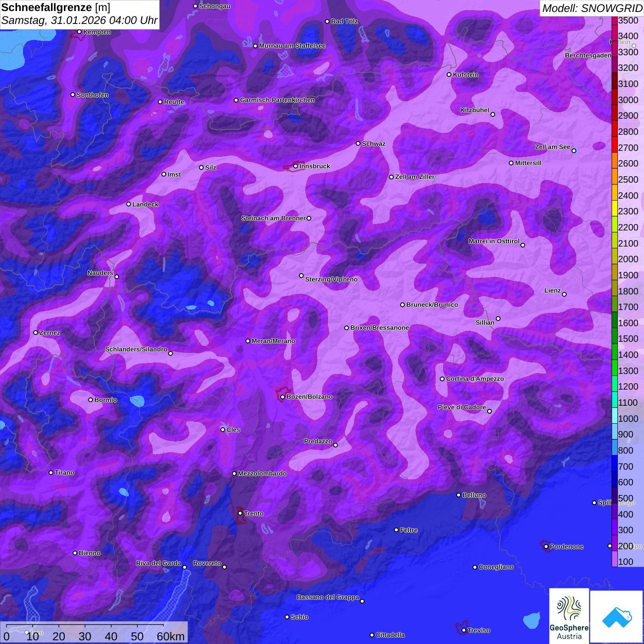Click the Bruneck/Brunico label
This screenshot has width=644, height=644.
(432, 305)
